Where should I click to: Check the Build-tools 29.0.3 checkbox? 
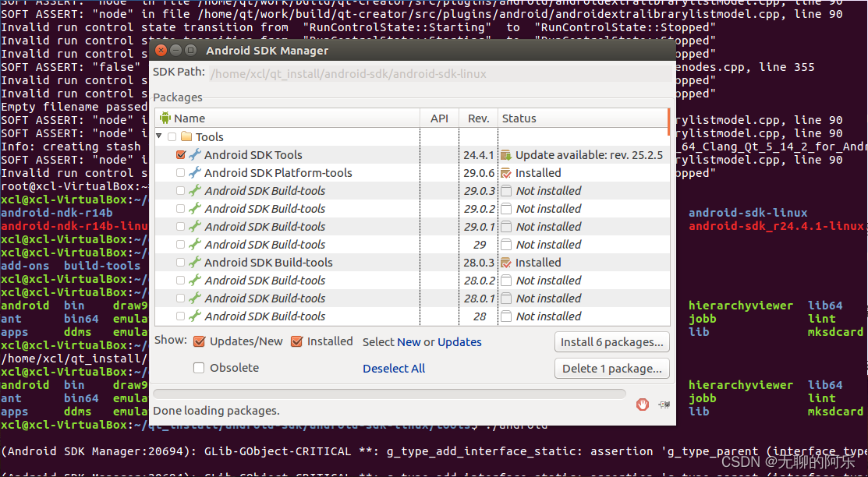click(x=180, y=191)
